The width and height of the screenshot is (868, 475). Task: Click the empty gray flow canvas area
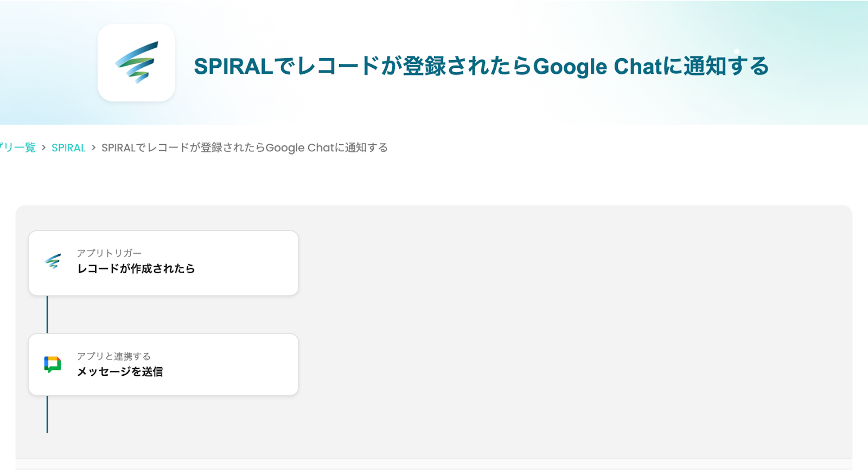[x=575, y=331]
